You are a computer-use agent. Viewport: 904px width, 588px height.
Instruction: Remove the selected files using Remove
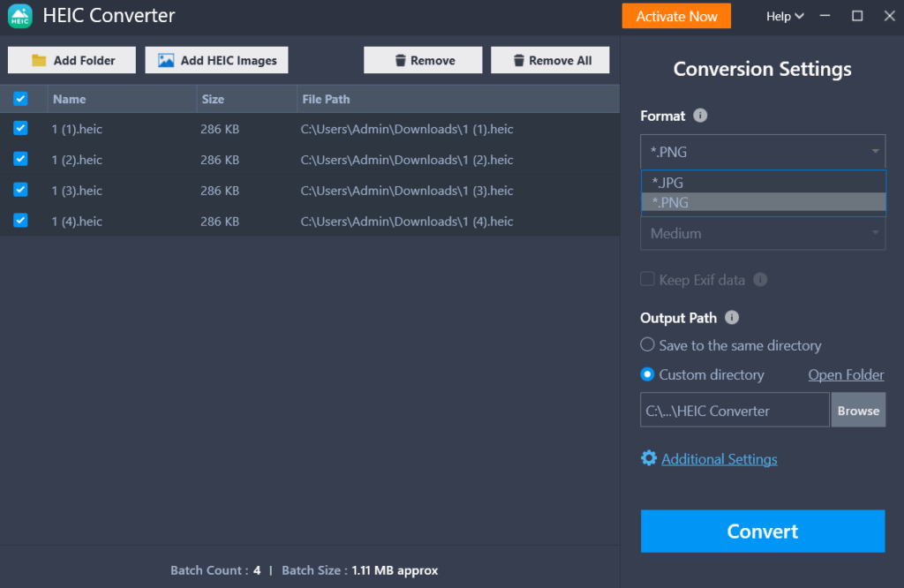(x=423, y=60)
